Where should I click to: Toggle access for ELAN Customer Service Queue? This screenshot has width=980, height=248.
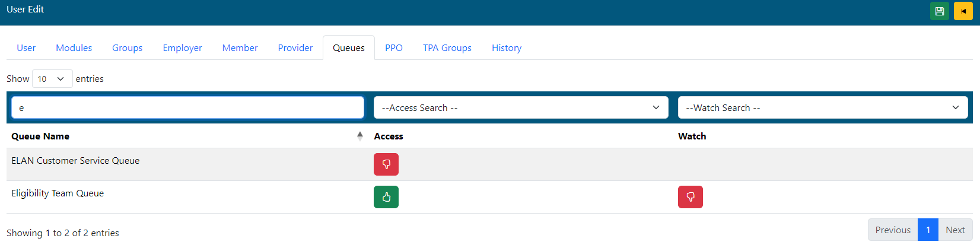click(386, 164)
